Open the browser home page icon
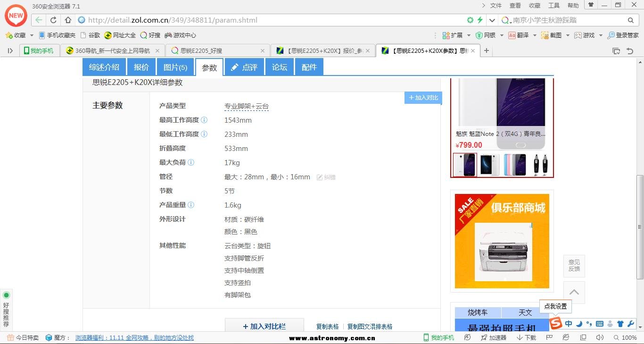The image size is (644, 344). click(68, 20)
